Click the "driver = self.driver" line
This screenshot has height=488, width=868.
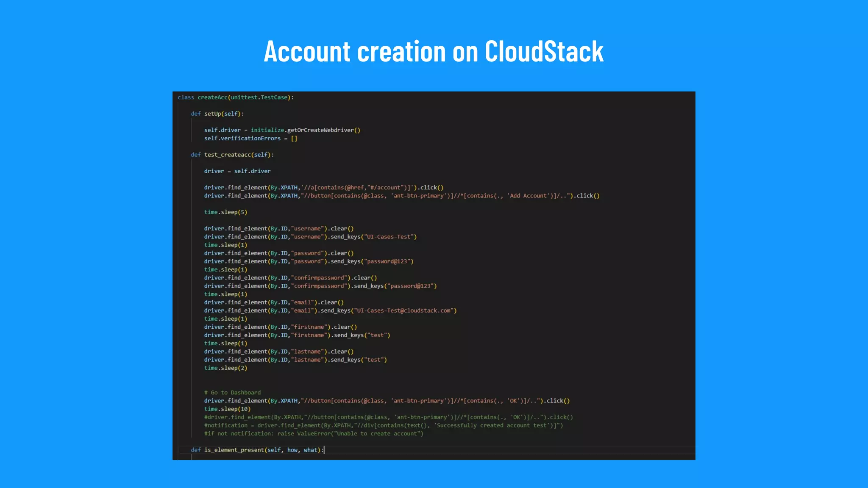click(x=237, y=171)
